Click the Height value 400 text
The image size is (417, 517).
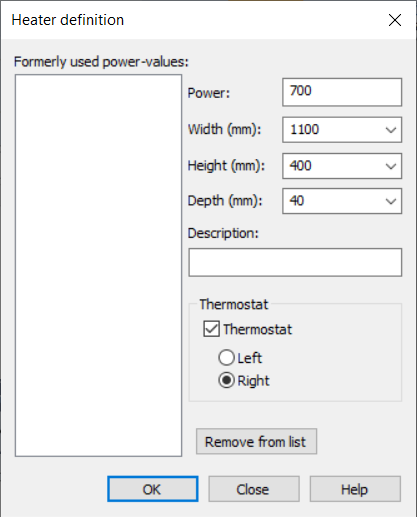tap(300, 166)
